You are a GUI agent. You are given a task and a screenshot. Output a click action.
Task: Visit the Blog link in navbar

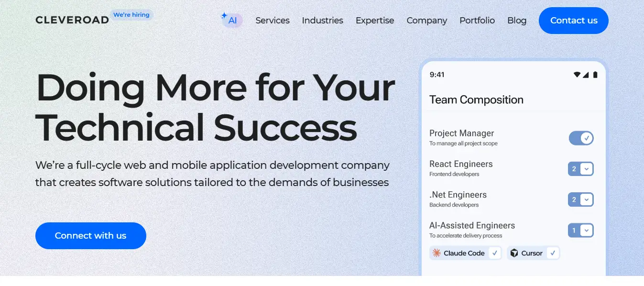[x=517, y=21]
